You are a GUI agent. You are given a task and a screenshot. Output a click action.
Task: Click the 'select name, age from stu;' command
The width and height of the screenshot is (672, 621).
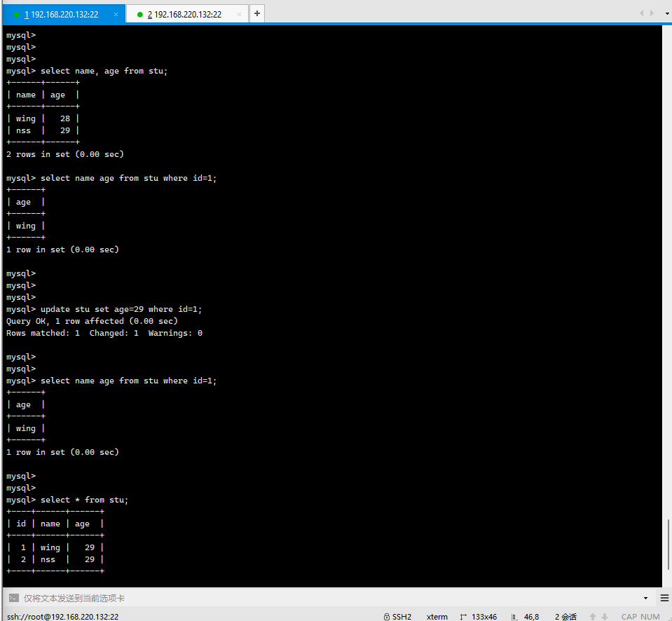pyautogui.click(x=104, y=71)
